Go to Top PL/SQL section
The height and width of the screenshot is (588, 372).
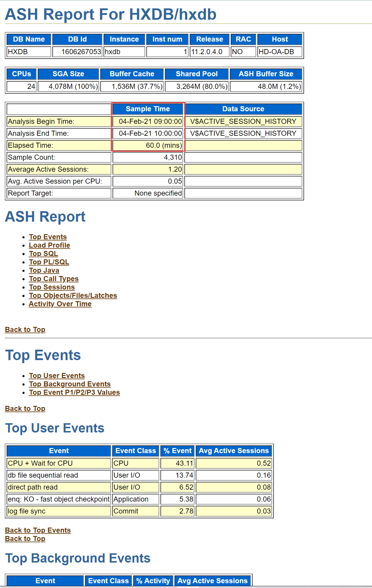pyautogui.click(x=49, y=262)
